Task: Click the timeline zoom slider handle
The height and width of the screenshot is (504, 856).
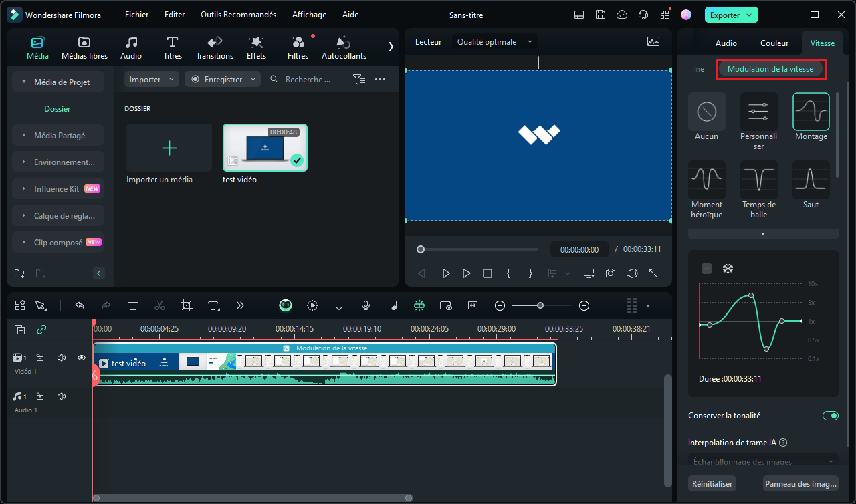Action: click(540, 305)
